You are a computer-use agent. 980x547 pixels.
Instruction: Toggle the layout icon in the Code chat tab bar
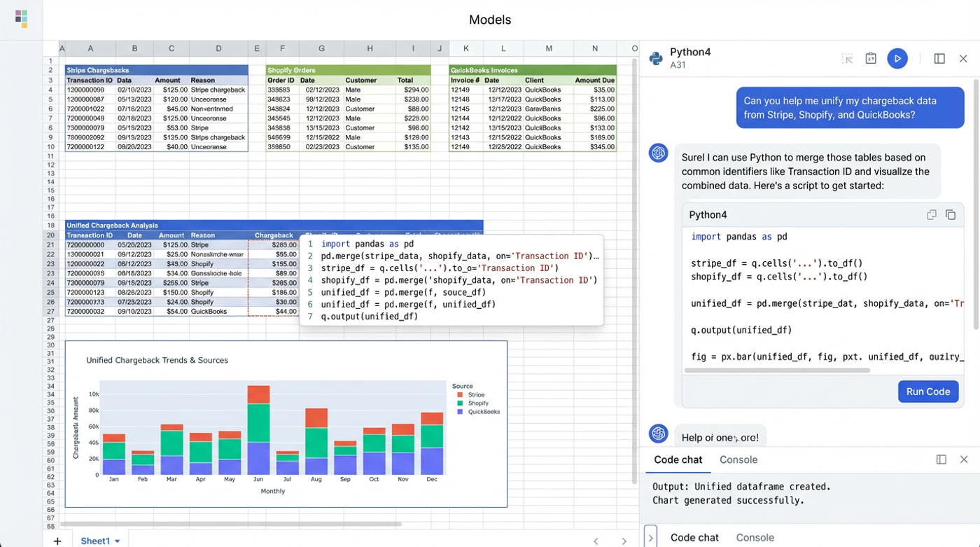(x=941, y=459)
